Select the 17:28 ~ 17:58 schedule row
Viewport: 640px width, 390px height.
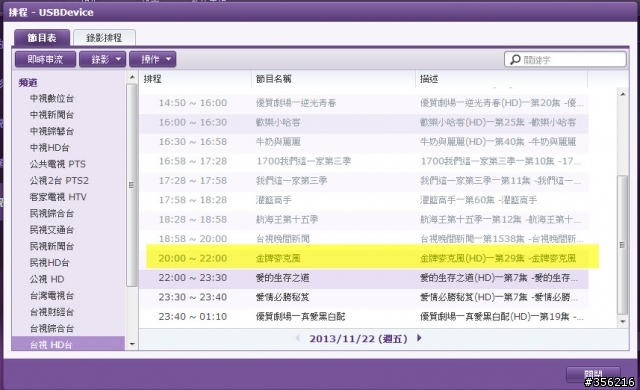tap(364, 180)
